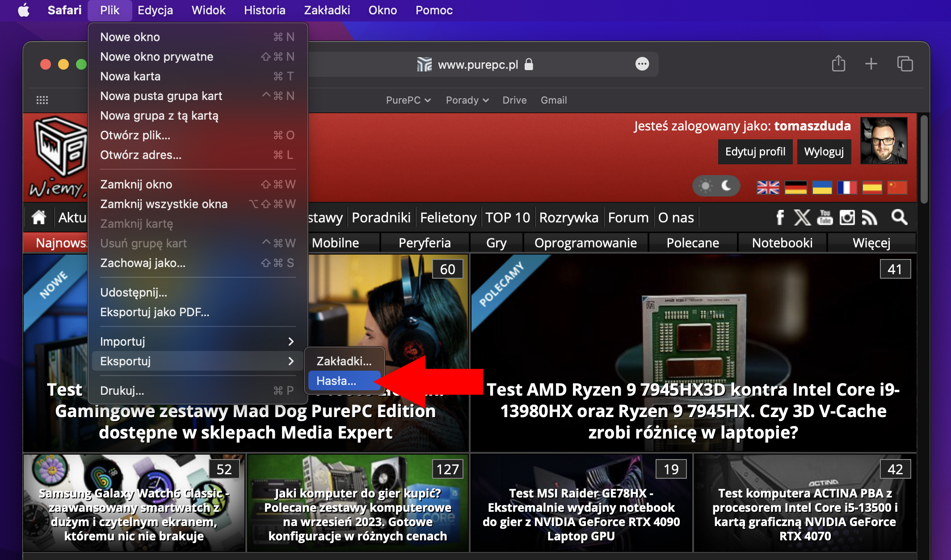Open the Historia menu

264,10
